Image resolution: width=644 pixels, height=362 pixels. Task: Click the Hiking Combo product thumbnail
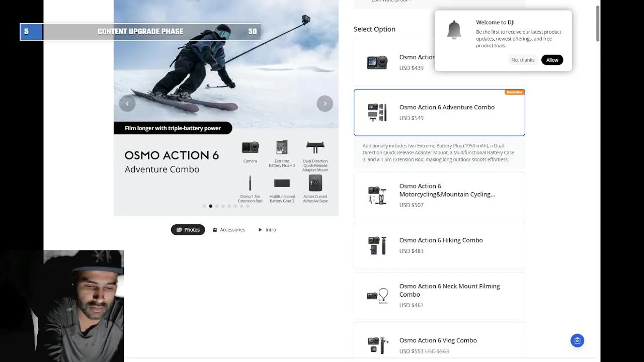pos(377,245)
